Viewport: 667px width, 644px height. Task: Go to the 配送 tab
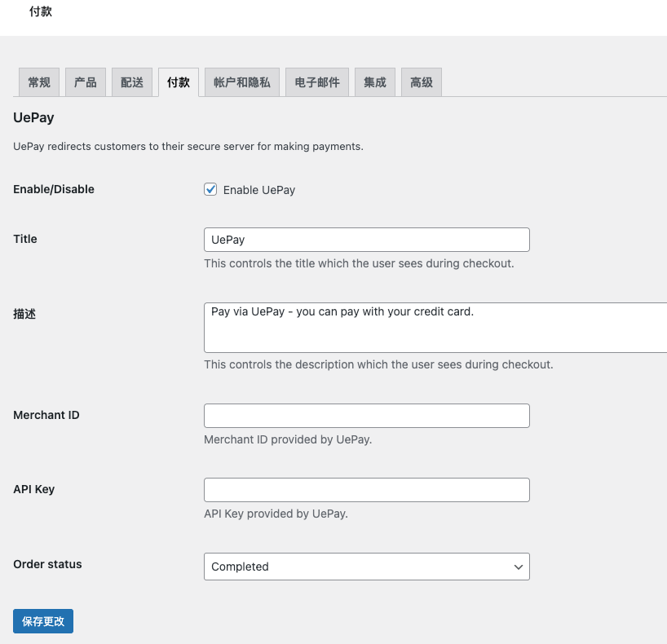tap(132, 82)
